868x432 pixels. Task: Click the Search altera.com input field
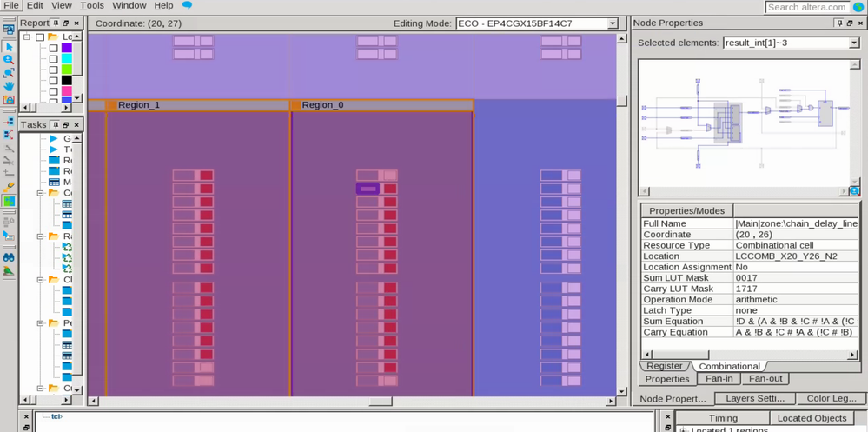808,7
